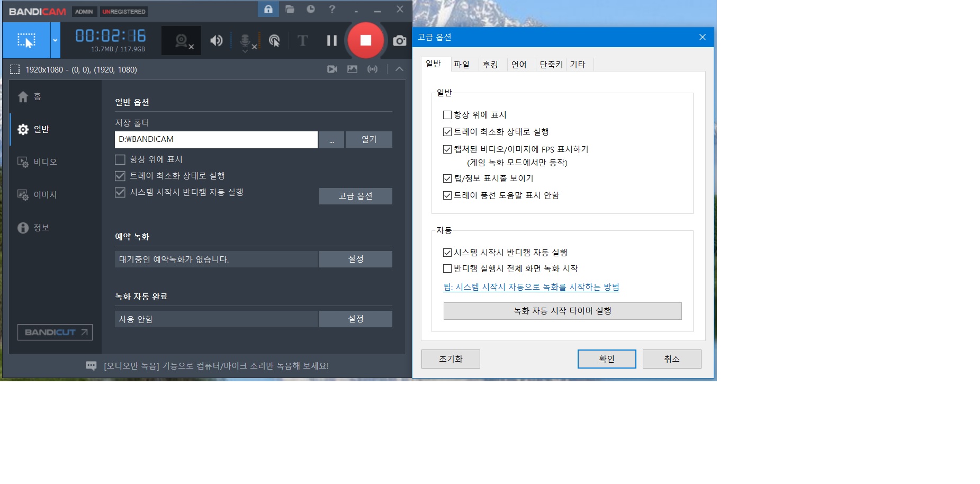This screenshot has height=484, width=980.
Task: Confirm with the 확인 button
Action: 607,359
